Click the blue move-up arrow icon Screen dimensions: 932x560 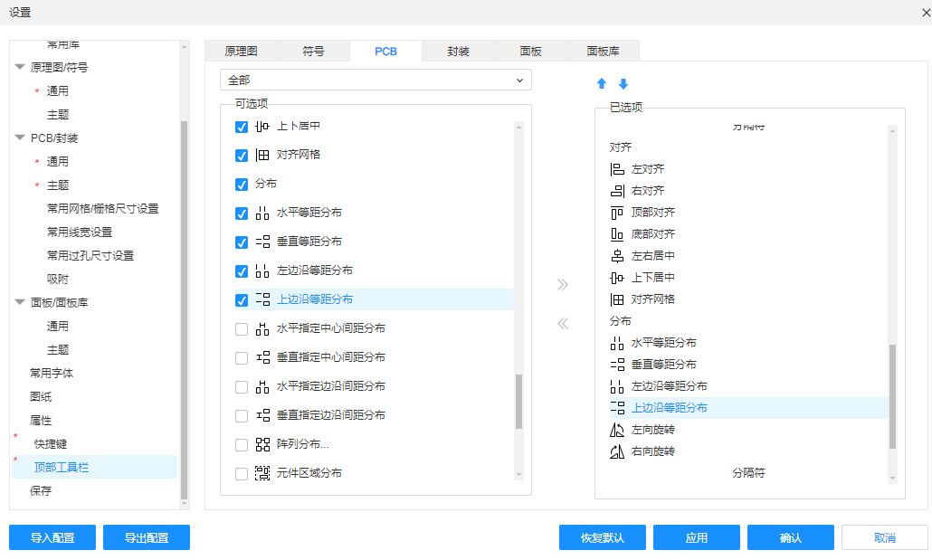click(602, 84)
